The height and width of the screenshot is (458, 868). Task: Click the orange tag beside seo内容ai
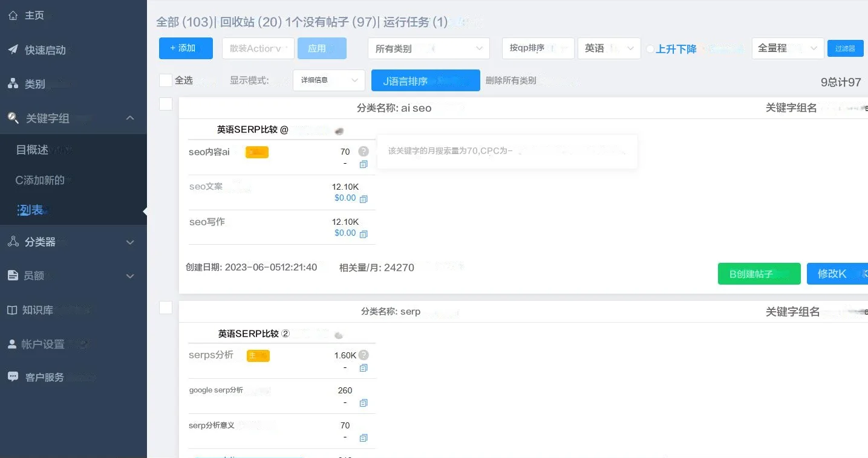pyautogui.click(x=256, y=152)
